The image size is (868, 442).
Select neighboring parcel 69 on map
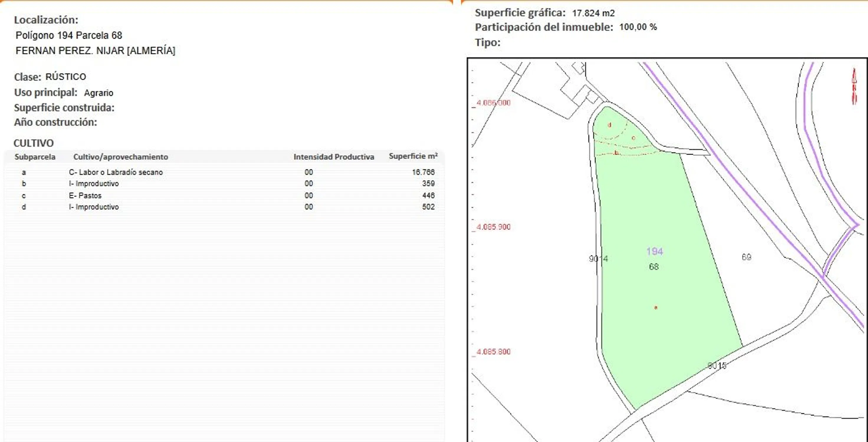click(x=746, y=257)
